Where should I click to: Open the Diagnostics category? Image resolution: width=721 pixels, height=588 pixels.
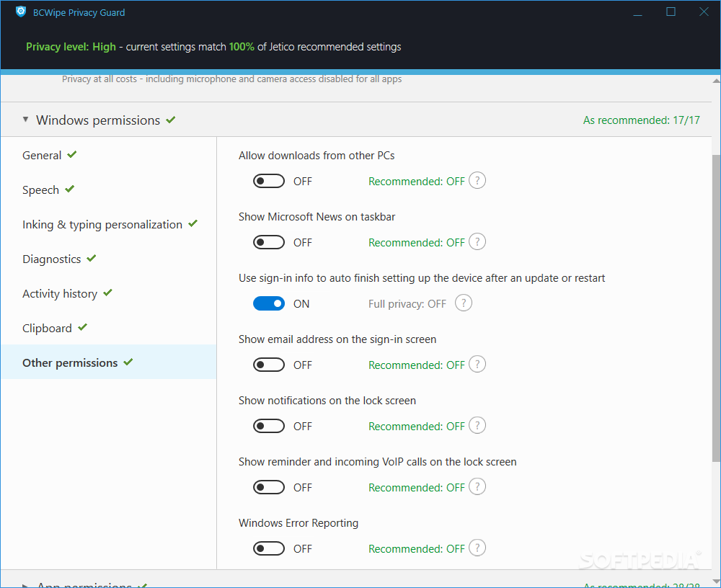(x=109, y=259)
